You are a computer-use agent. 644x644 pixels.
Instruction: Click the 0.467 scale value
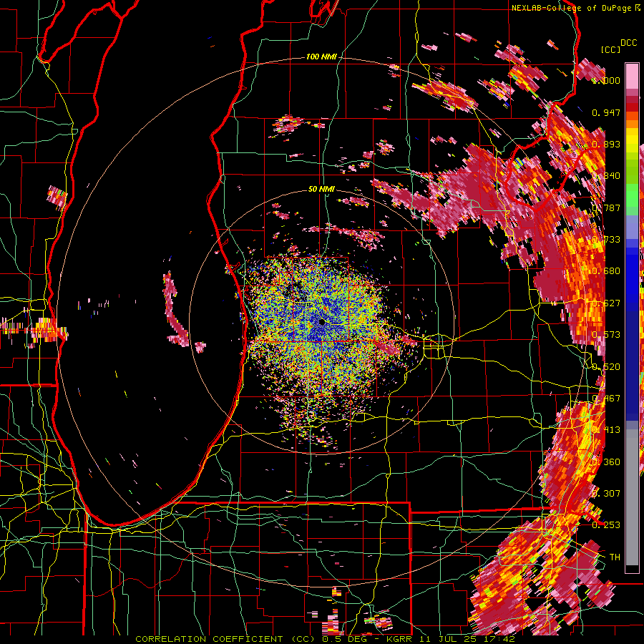pyautogui.click(x=606, y=399)
